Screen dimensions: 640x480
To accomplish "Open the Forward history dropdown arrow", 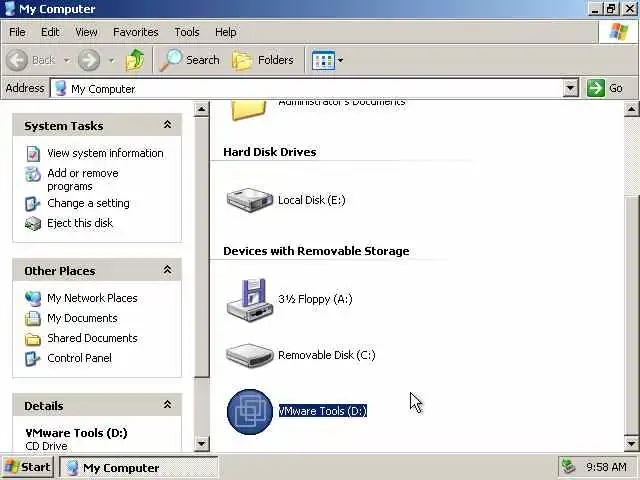I will [111, 60].
